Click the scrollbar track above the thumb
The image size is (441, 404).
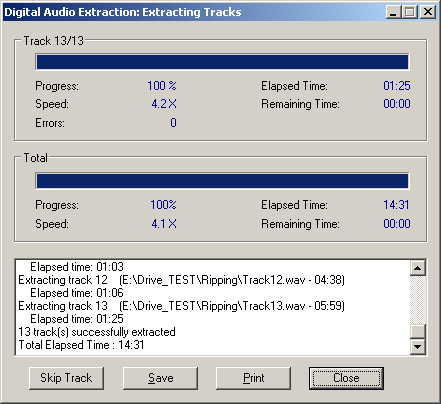tap(418, 299)
